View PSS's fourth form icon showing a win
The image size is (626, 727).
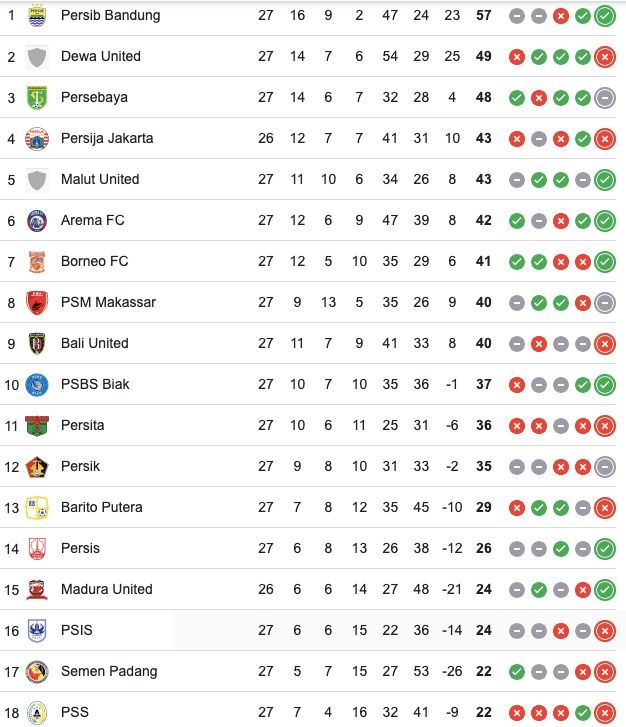(583, 713)
